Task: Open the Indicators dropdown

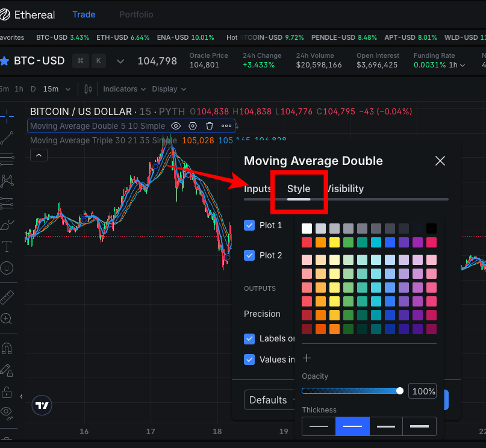Action: (x=124, y=89)
